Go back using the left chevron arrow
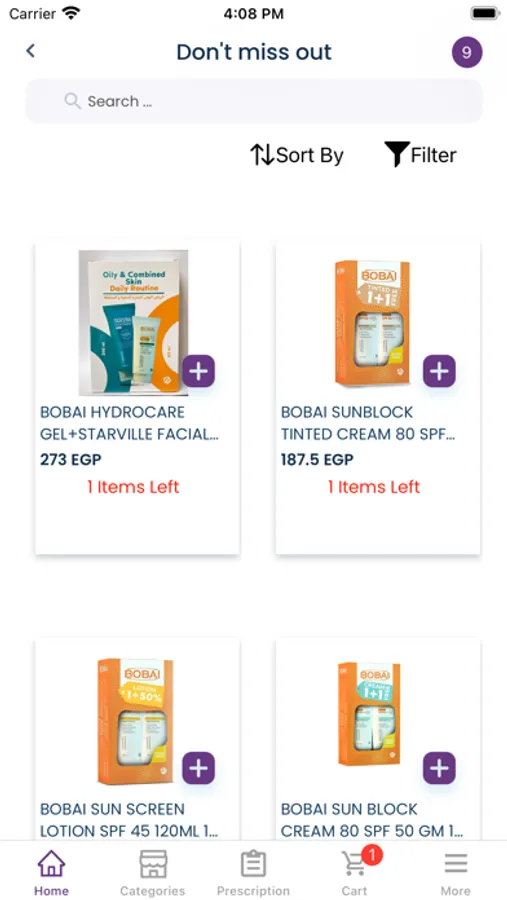The width and height of the screenshot is (507, 900). point(30,51)
